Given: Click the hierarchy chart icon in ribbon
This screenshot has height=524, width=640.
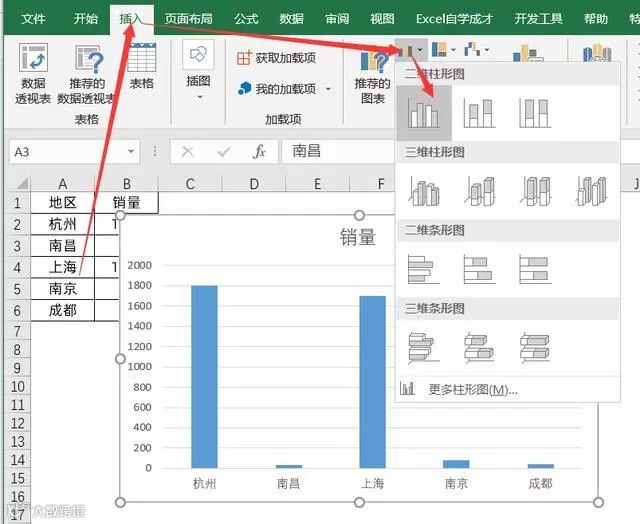Looking at the screenshot, I should (439, 50).
